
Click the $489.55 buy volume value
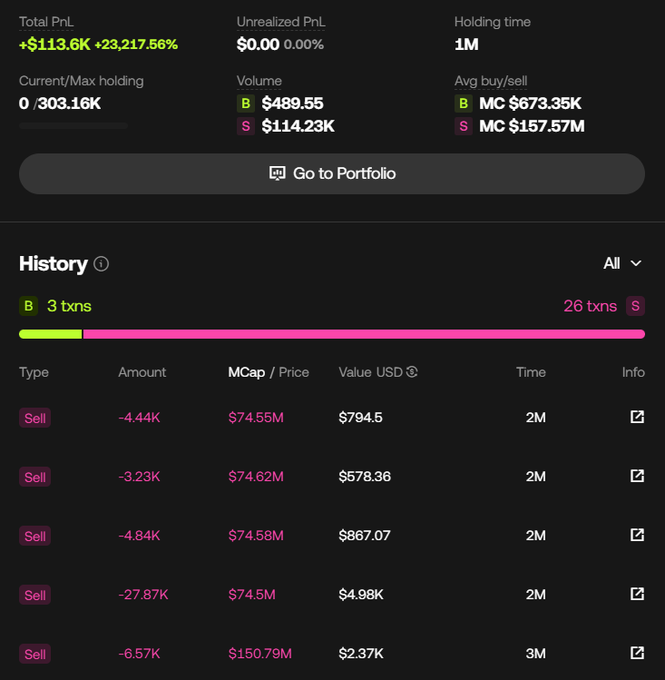(292, 103)
